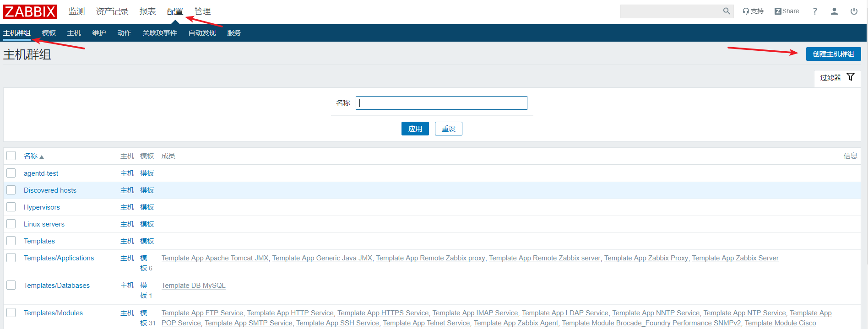Toggle the select-all checkbox in header
Image resolution: width=868 pixels, height=329 pixels.
pos(11,156)
